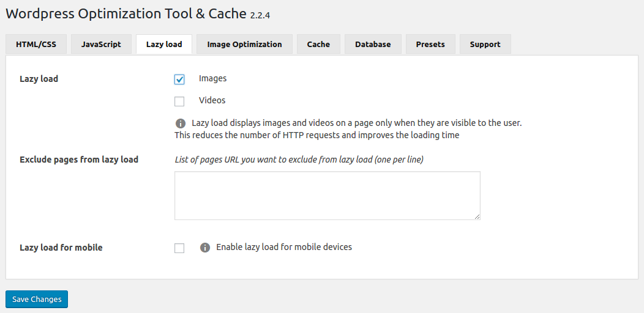Click the textarea resize grip corner
The width and height of the screenshot is (644, 313).
click(x=477, y=217)
